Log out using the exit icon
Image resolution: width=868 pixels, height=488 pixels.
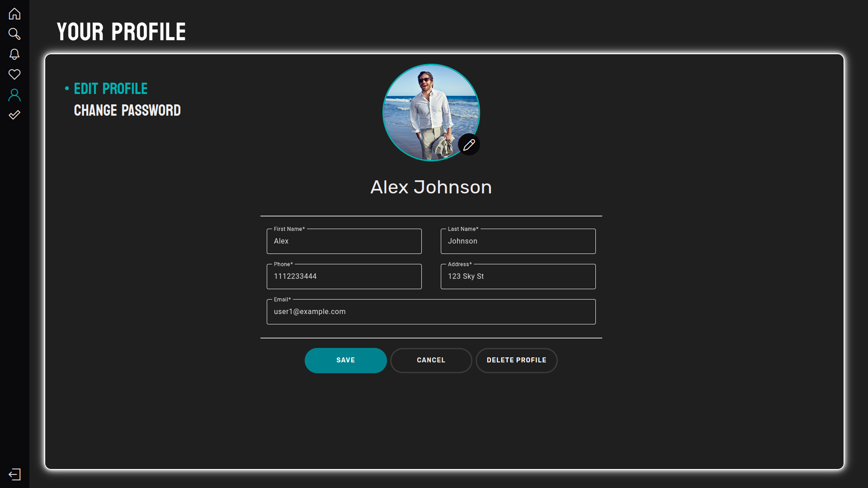coord(14,474)
